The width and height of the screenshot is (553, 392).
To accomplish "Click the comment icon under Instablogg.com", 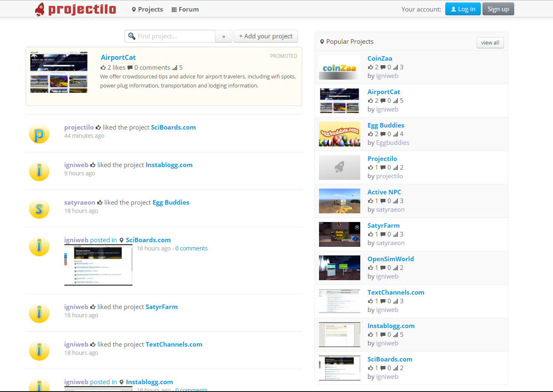I will click(x=383, y=335).
